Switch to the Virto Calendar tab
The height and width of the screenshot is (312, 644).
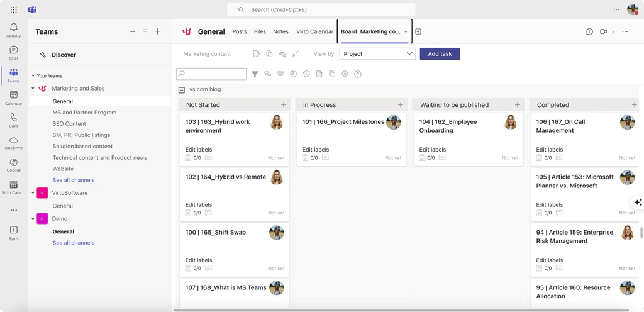click(314, 31)
